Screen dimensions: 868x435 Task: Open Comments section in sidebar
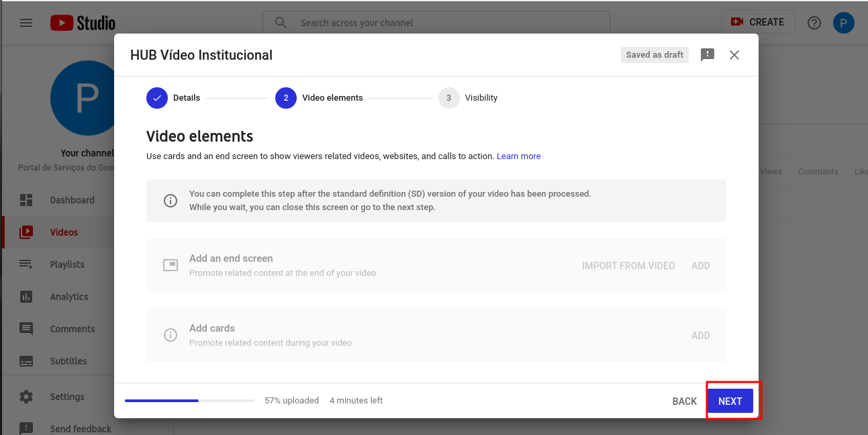(72, 329)
